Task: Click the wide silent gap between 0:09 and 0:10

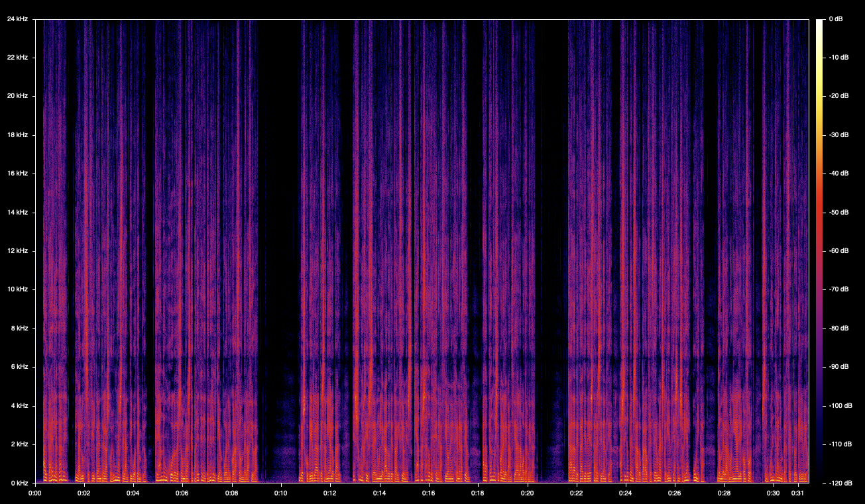Action: [x=278, y=199]
